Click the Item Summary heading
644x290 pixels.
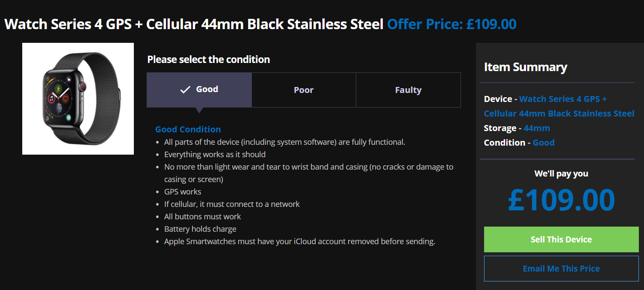526,67
